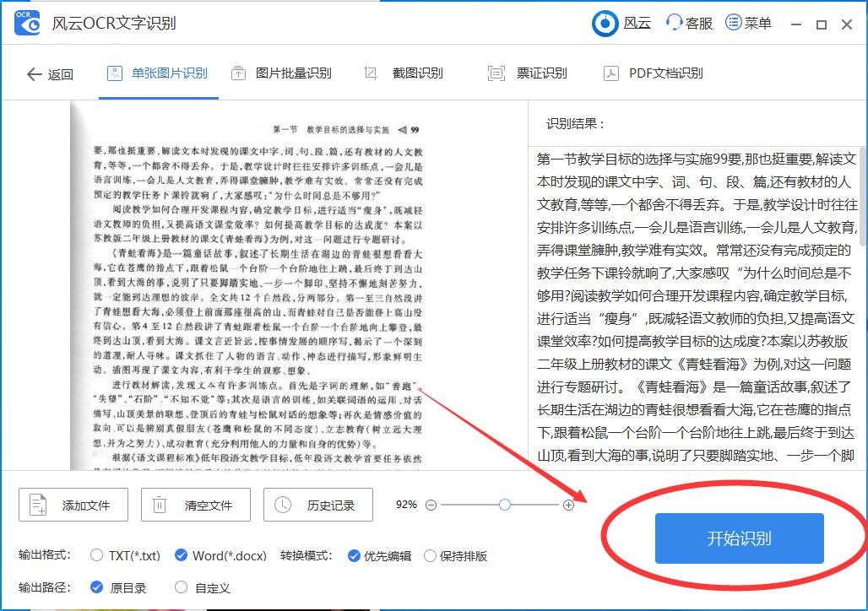
Task: Click the add-file icon on 添加文件 button
Action: 35,504
